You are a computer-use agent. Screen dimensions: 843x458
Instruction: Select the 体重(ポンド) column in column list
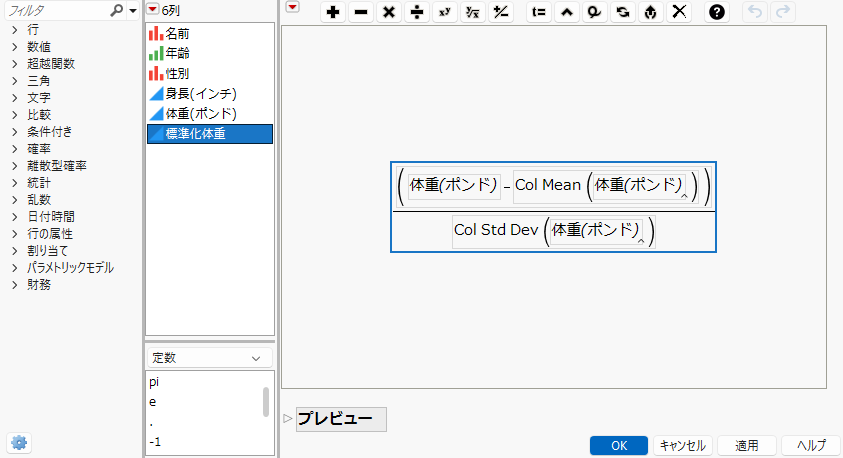(210, 114)
